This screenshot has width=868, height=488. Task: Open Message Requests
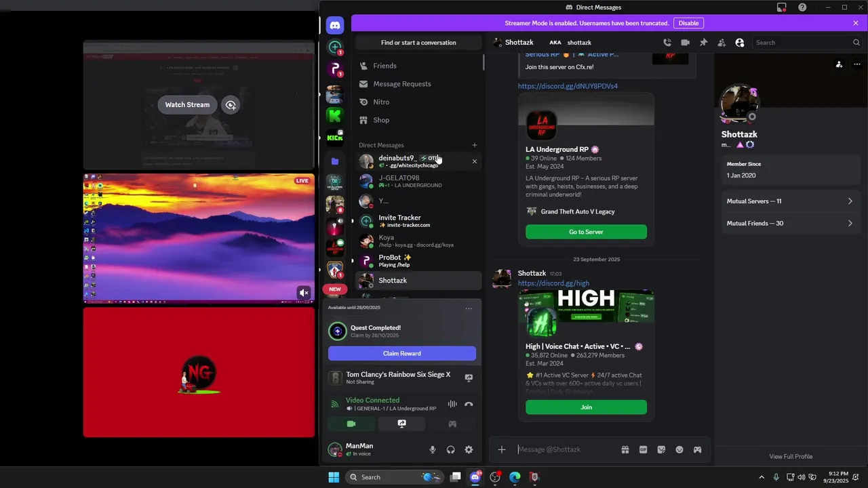click(x=418, y=84)
